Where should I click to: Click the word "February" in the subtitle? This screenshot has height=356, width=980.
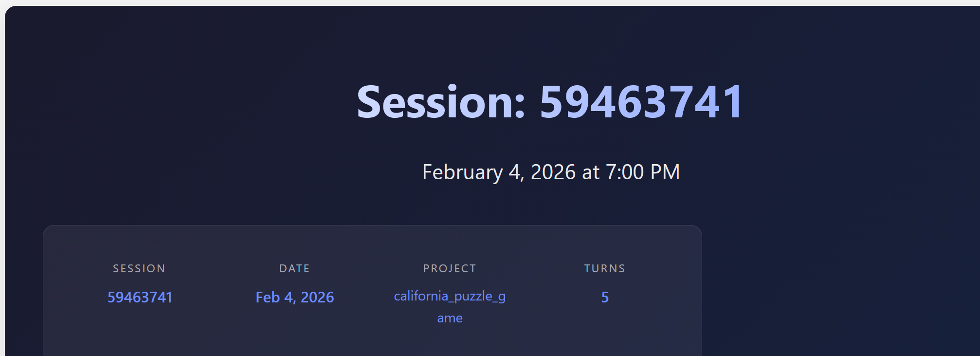[462, 172]
